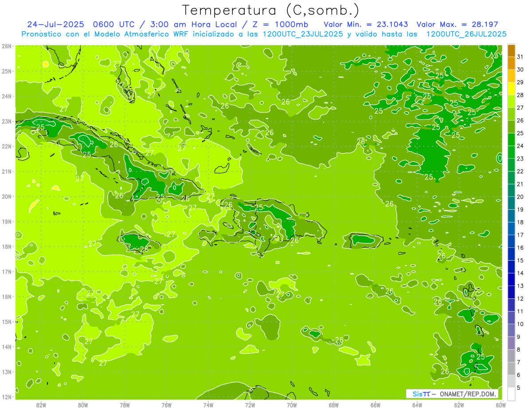532x411 pixels.
Task: Click the "23" label on the color legend
Action: point(520,159)
